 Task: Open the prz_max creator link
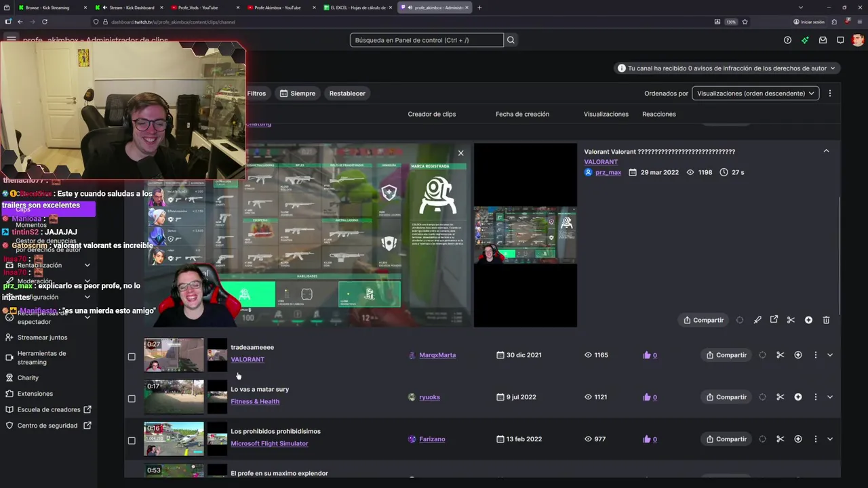[608, 172]
